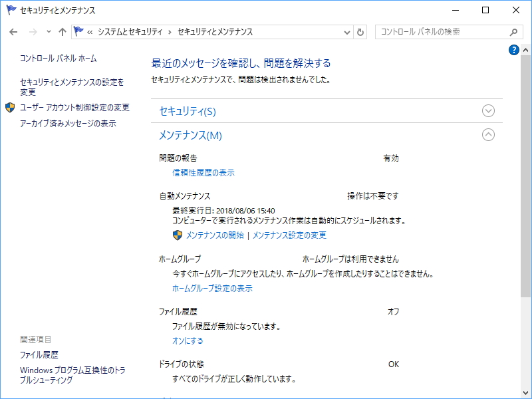Viewport: 532px width, 399px height.
Task: Enable file history via オンにする
Action: [x=188, y=340]
